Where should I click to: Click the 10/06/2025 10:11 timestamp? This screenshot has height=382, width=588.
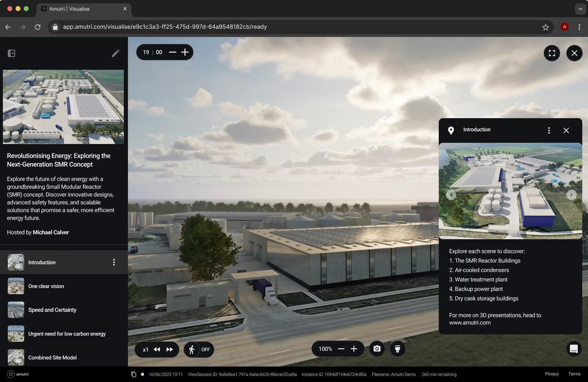click(x=166, y=374)
